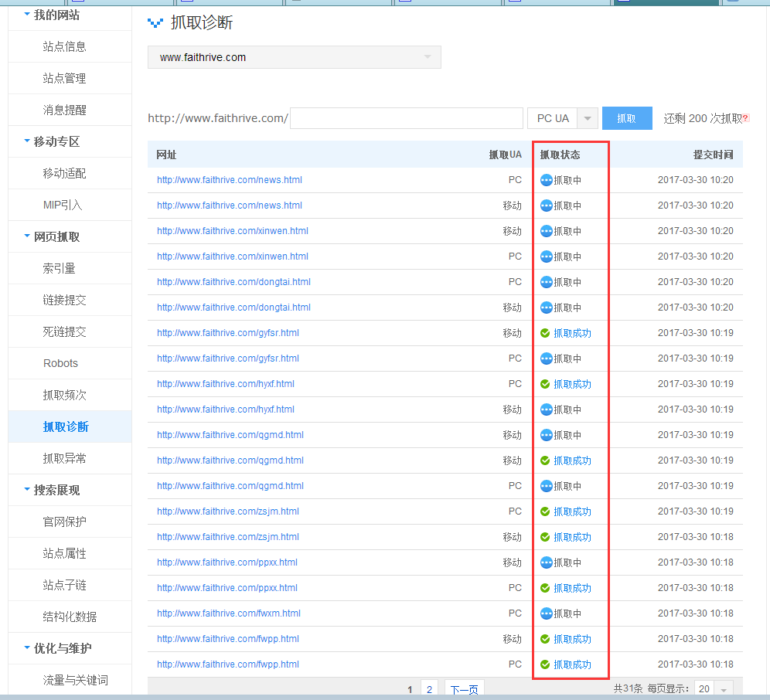Go to 消息提醒 in the sidebar
The image size is (770, 700).
[x=64, y=110]
